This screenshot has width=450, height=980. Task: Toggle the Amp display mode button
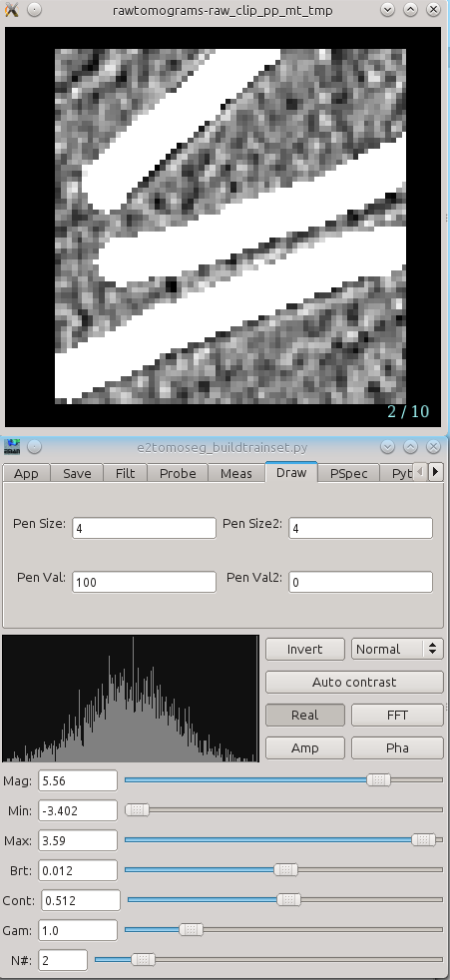click(x=305, y=748)
